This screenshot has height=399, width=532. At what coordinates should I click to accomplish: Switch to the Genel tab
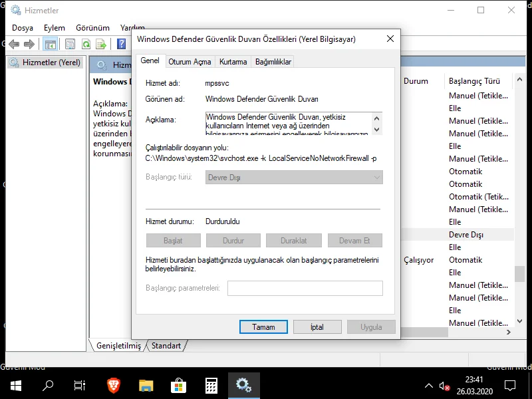150,61
